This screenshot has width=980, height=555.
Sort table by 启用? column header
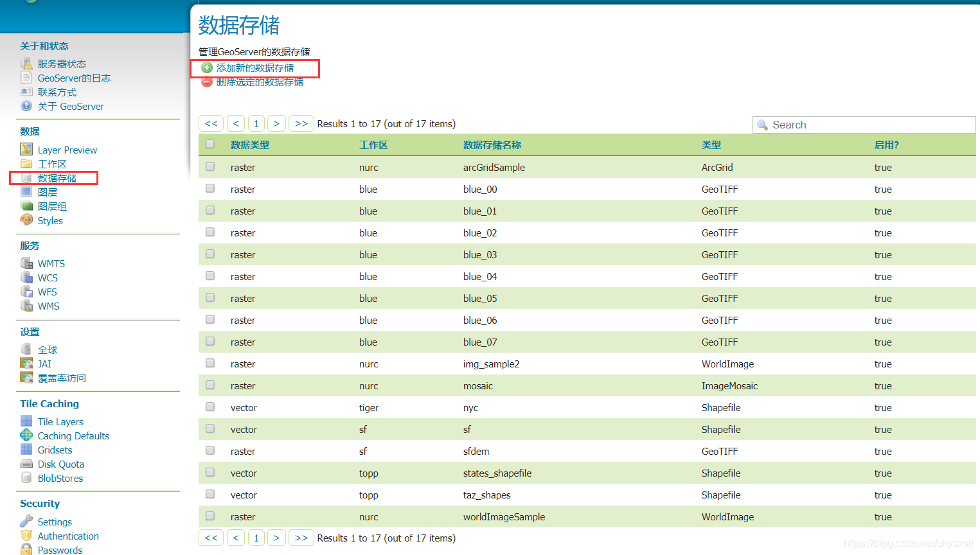pos(887,145)
